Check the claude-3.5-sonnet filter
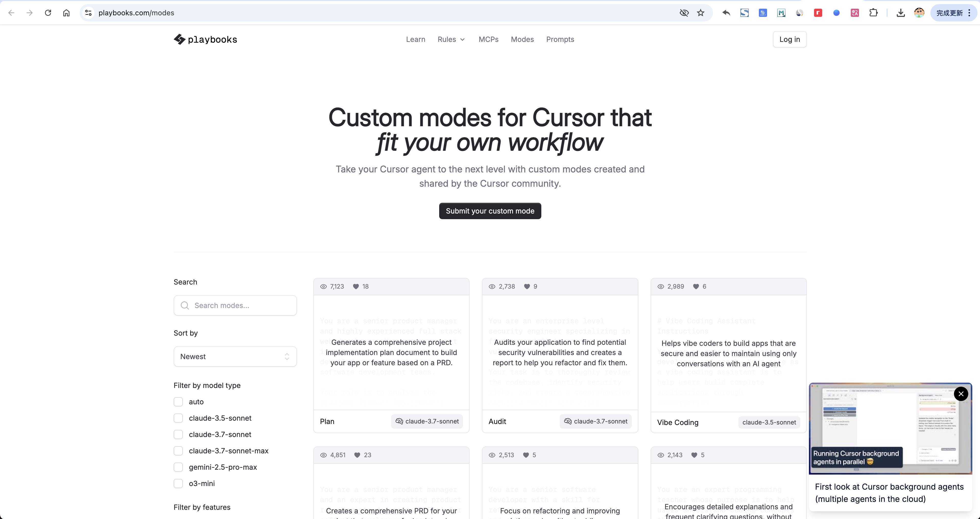This screenshot has height=519, width=980. [x=178, y=418]
